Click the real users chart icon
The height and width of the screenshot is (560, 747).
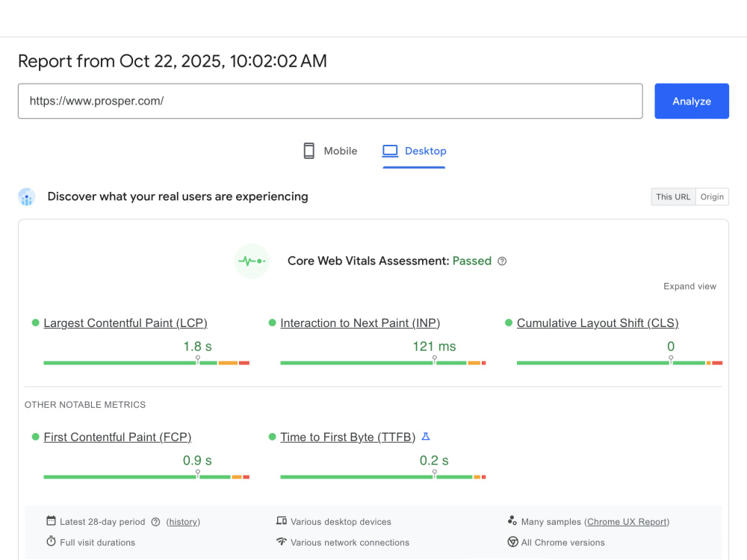point(27,196)
